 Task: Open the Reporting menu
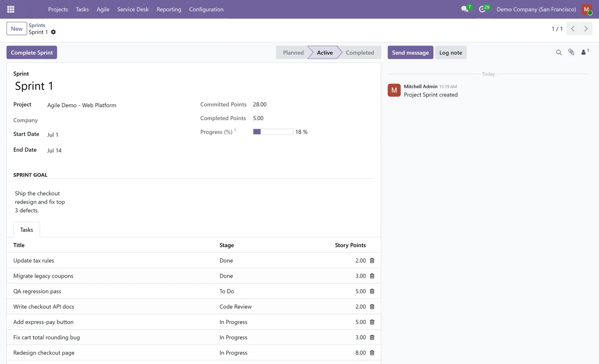click(169, 9)
